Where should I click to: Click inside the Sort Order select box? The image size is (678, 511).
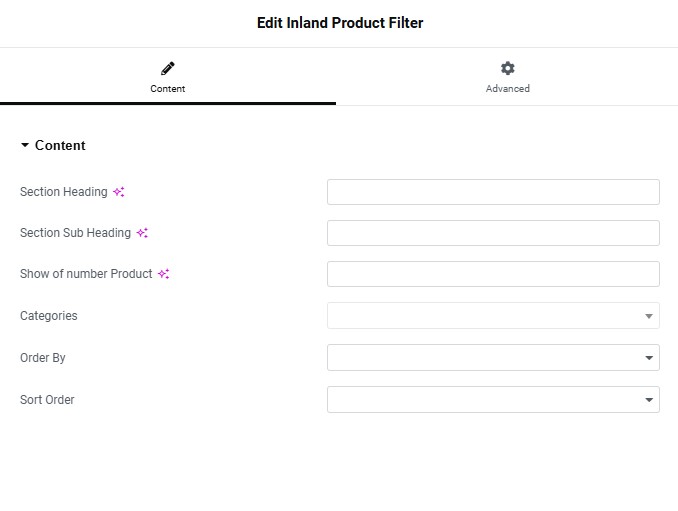point(493,399)
